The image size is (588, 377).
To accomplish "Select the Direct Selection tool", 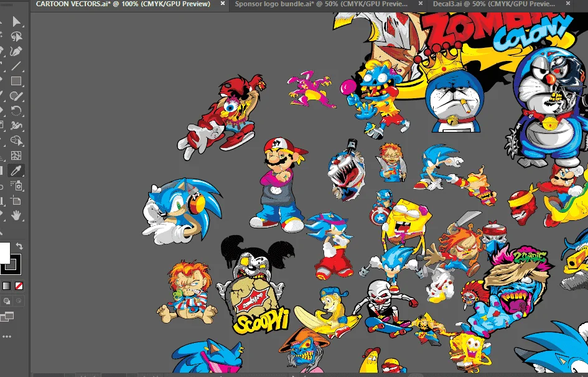I will (x=16, y=21).
